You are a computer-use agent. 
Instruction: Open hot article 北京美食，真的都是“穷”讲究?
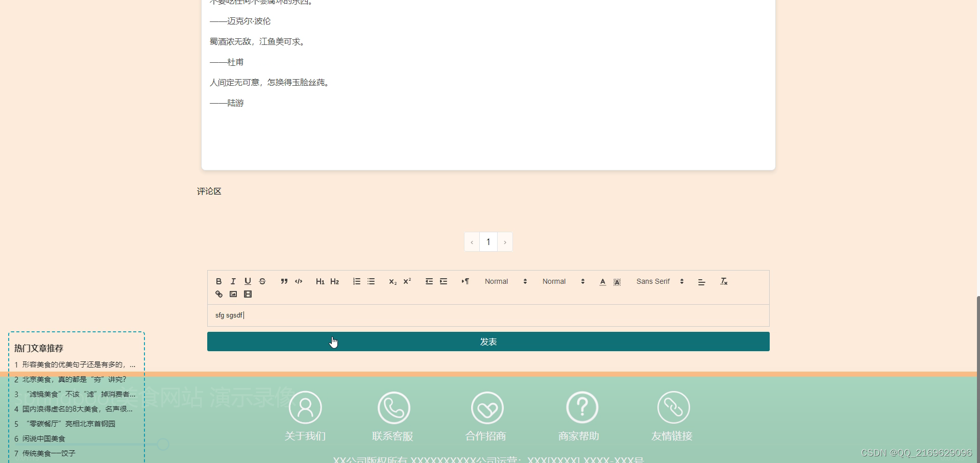(x=70, y=379)
